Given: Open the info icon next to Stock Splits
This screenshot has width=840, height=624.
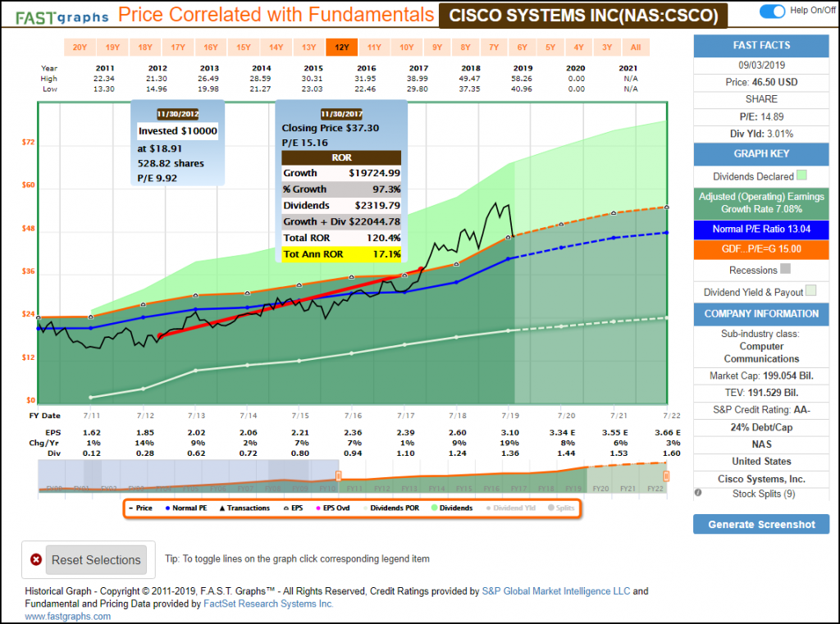Looking at the screenshot, I should (x=698, y=493).
